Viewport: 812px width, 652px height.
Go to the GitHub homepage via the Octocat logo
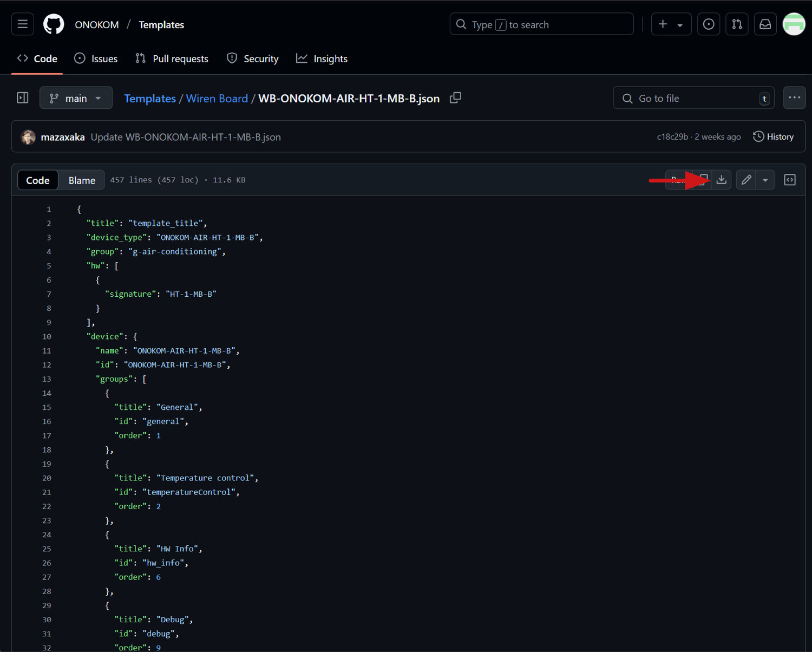pos(54,24)
